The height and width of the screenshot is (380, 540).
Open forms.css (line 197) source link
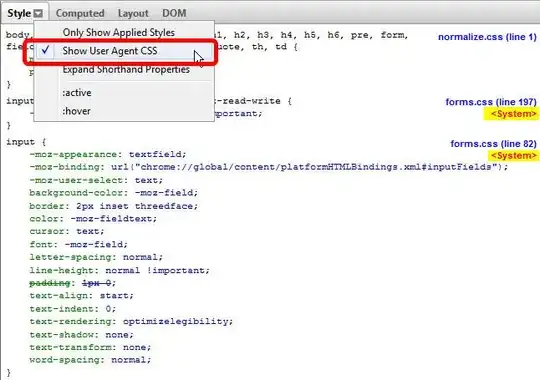coord(491,102)
